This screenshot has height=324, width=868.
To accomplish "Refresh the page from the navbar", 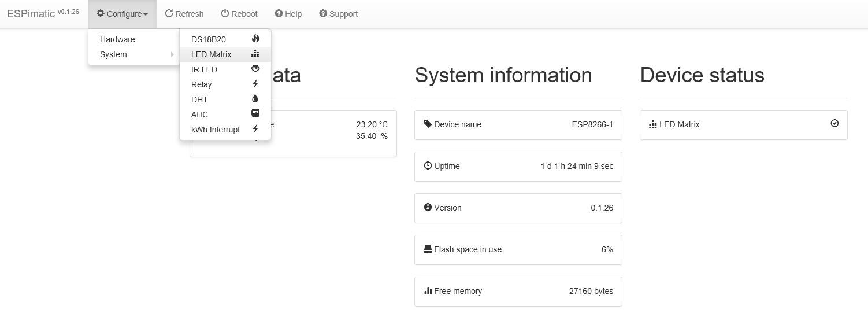I will (x=184, y=14).
